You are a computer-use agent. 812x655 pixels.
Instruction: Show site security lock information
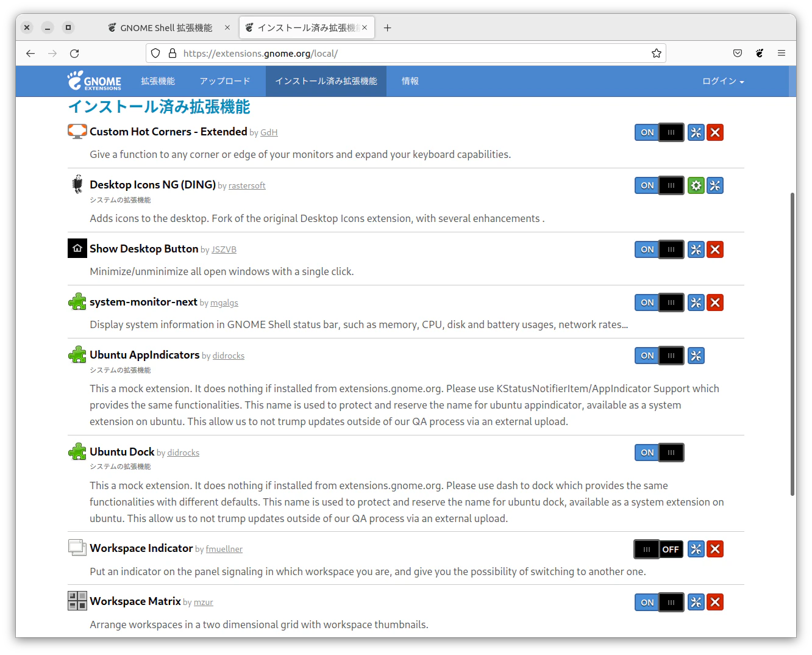tap(173, 53)
